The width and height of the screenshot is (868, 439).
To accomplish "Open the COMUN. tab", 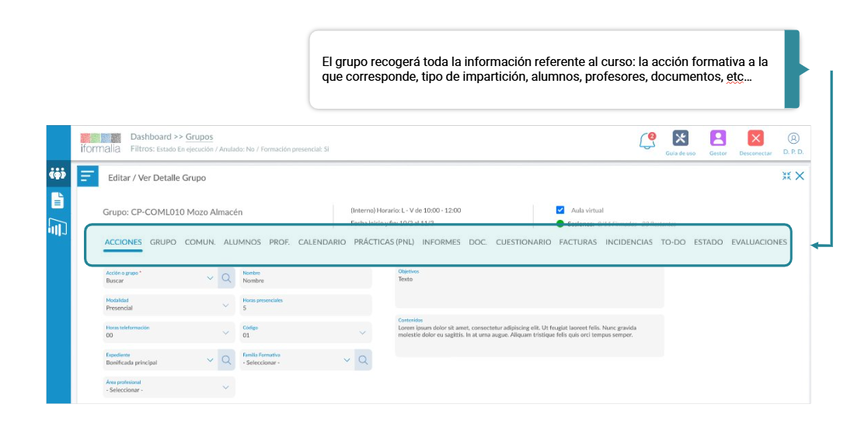I will click(x=200, y=242).
